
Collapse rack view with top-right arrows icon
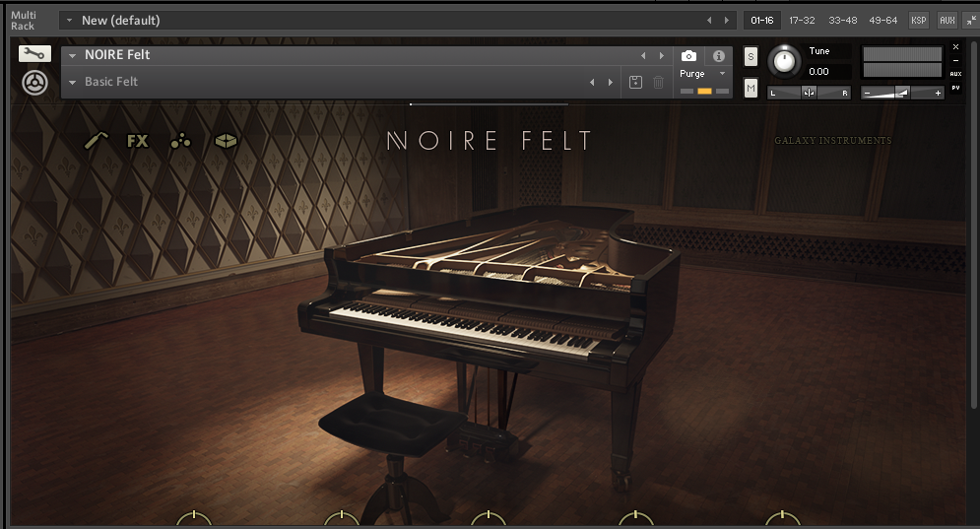coord(970,20)
